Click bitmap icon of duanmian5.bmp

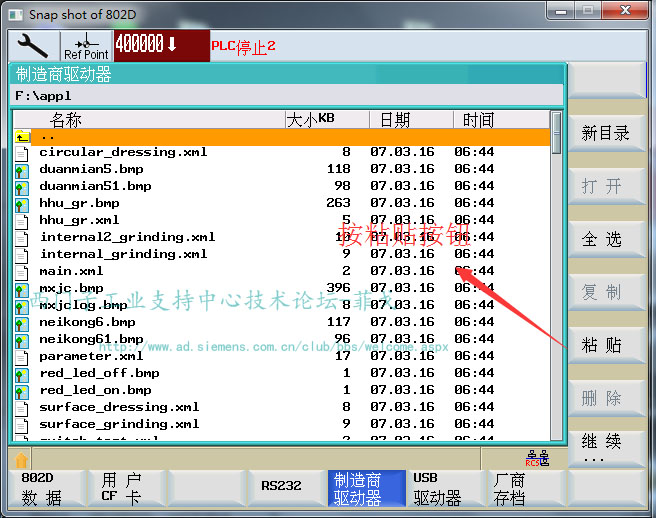(x=22, y=171)
